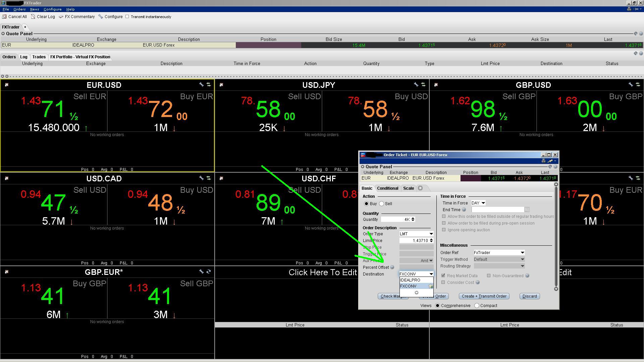Expand the Order Ref FxTrader dropdown
644x362 pixels.
522,253
